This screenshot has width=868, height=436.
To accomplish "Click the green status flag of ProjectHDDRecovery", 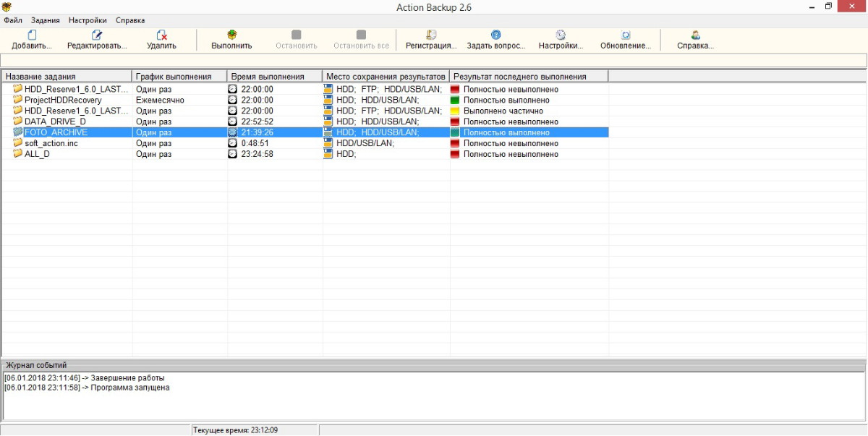I will click(455, 100).
